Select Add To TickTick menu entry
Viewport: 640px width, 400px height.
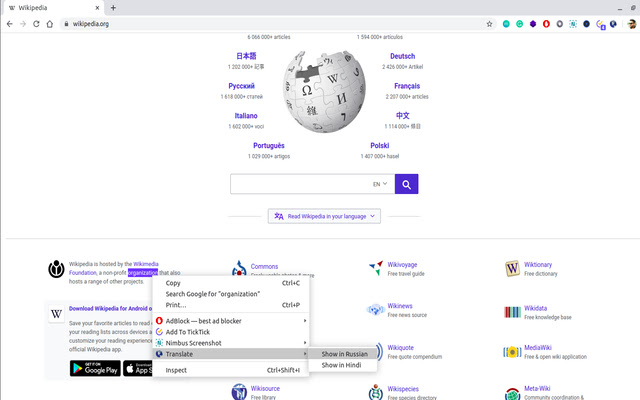pos(188,331)
